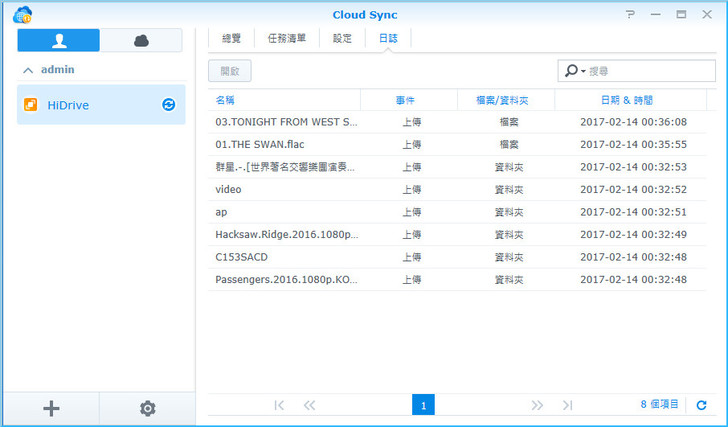Sort the log by 名稱 column header
728x427 pixels.
284,100
